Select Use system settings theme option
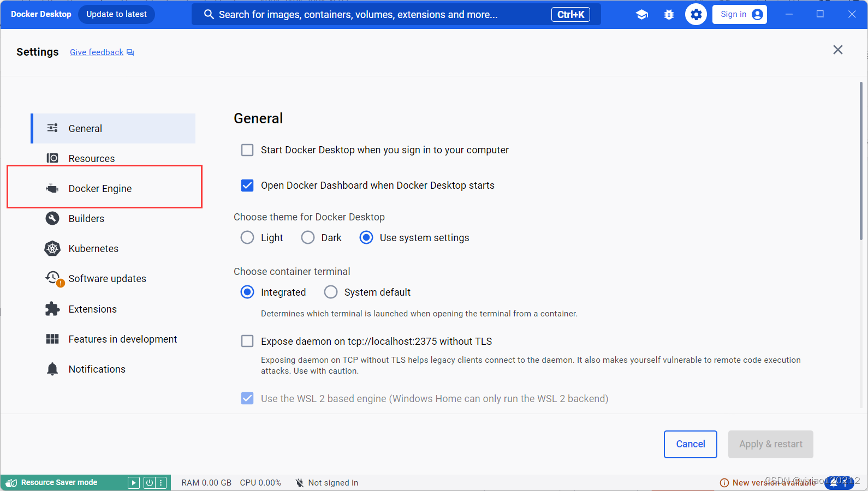This screenshot has width=868, height=491. (366, 237)
